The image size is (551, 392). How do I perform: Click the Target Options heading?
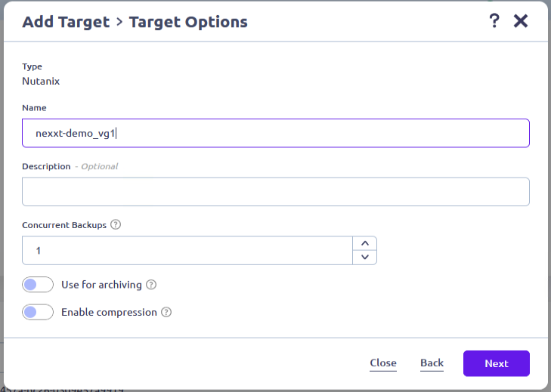188,22
